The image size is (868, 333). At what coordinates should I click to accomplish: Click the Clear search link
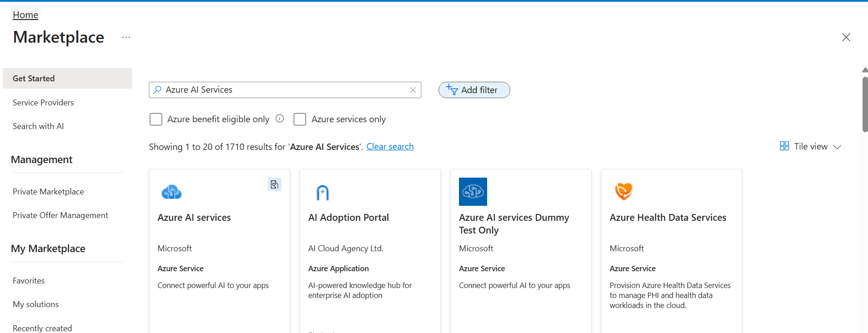pyautogui.click(x=390, y=146)
